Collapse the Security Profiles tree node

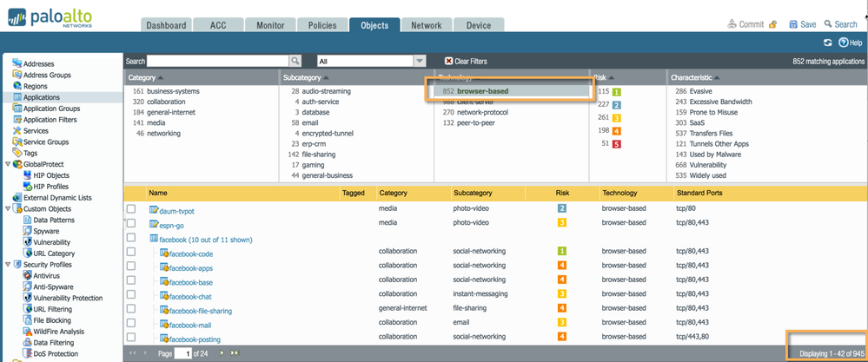pos(8,265)
